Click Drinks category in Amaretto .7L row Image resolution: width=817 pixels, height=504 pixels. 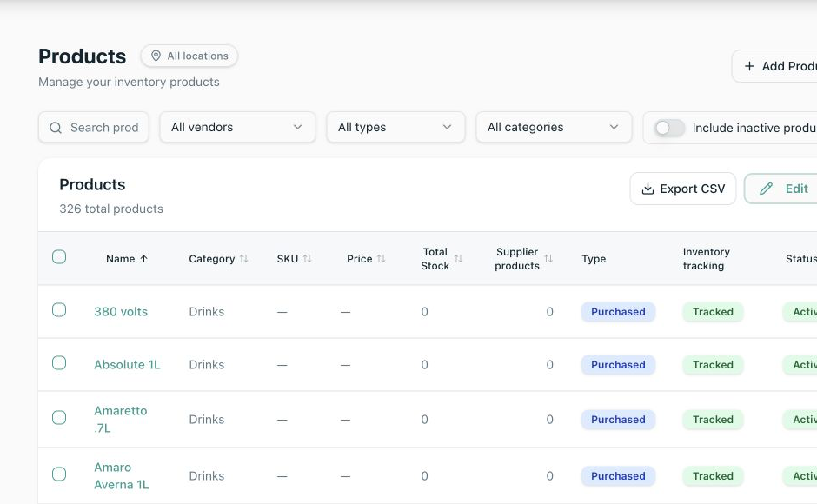pyautogui.click(x=206, y=420)
